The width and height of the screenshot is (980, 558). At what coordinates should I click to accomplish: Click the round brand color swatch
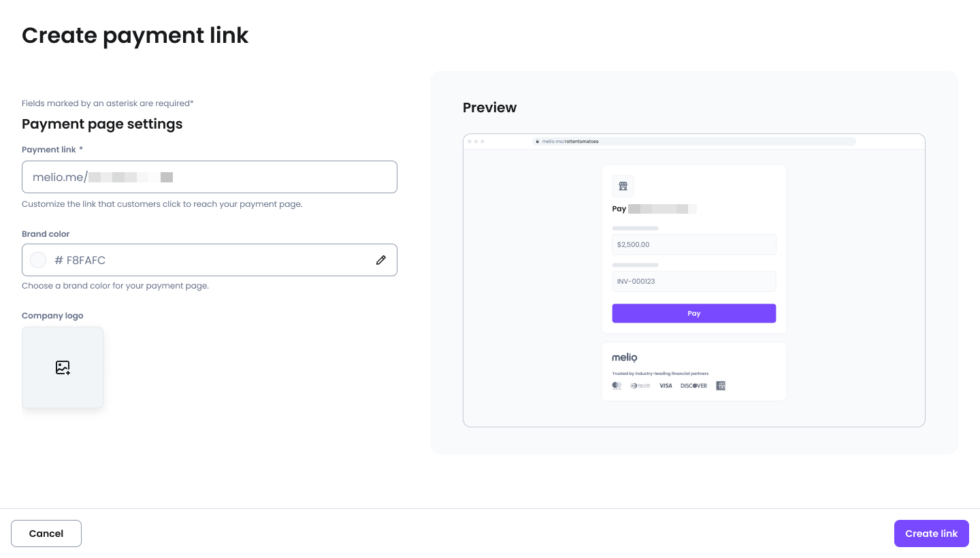38,260
